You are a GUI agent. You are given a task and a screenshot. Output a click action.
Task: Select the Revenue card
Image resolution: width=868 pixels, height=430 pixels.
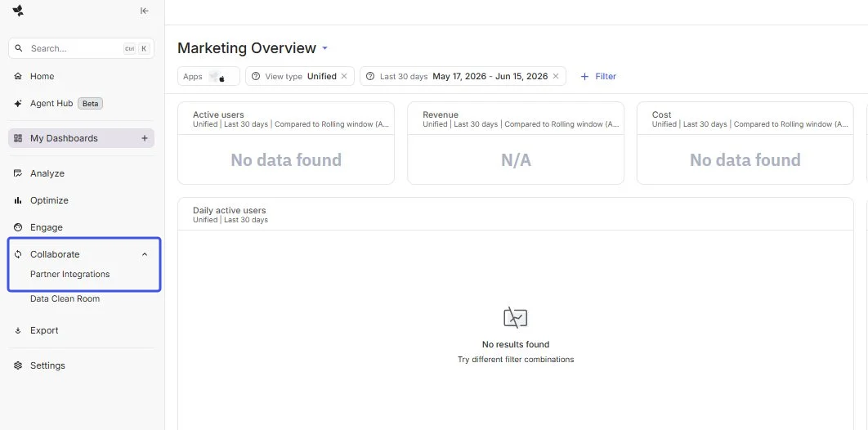[x=516, y=143]
